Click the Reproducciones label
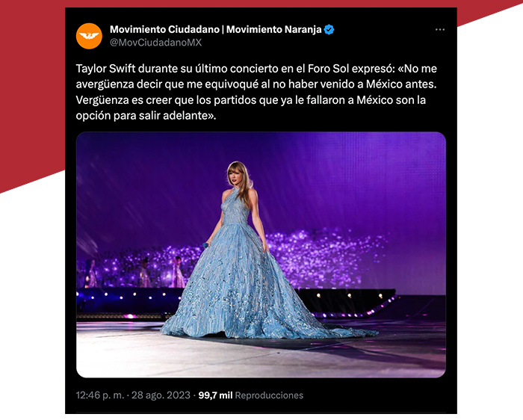 click(269, 395)
